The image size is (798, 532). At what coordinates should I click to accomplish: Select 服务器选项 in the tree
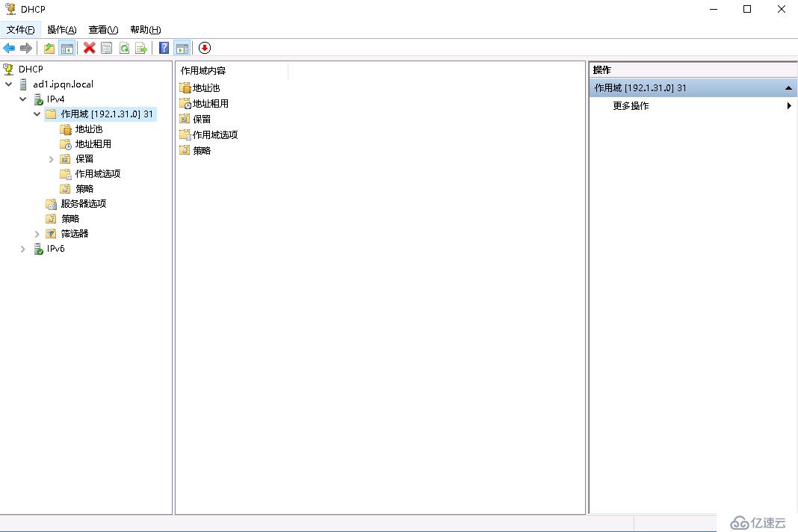coord(84,203)
